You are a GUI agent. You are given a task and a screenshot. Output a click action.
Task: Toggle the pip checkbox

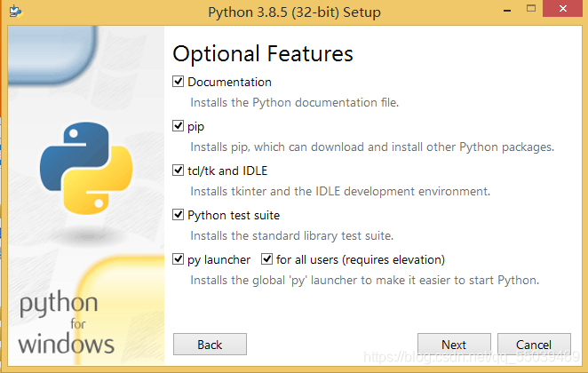178,125
